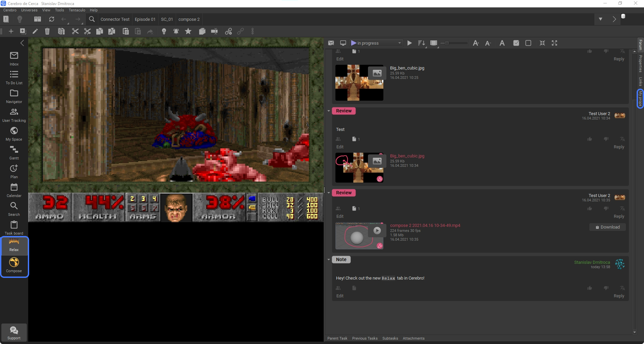
Task: Open Support chat
Action: [x=14, y=333]
